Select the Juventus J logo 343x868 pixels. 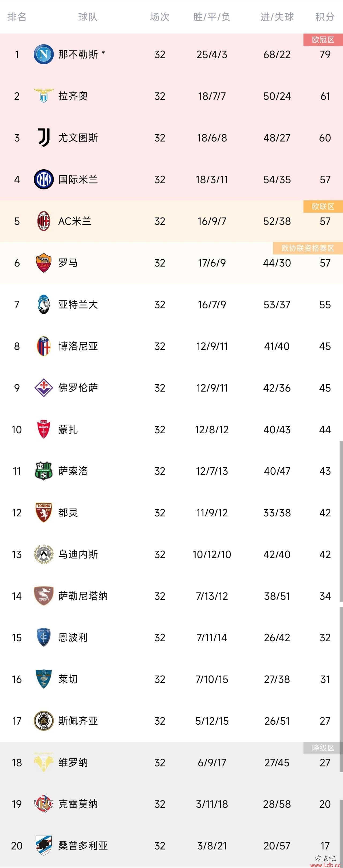pos(44,137)
